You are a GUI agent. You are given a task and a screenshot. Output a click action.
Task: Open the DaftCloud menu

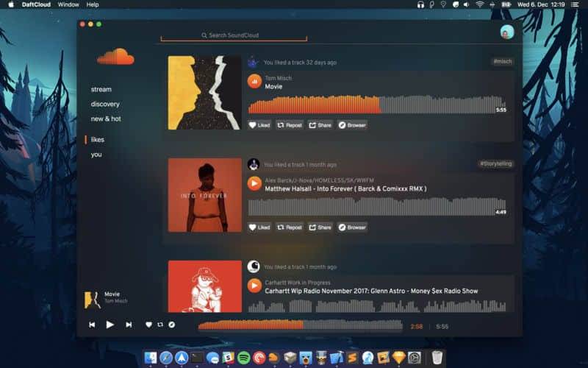pyautogui.click(x=36, y=4)
